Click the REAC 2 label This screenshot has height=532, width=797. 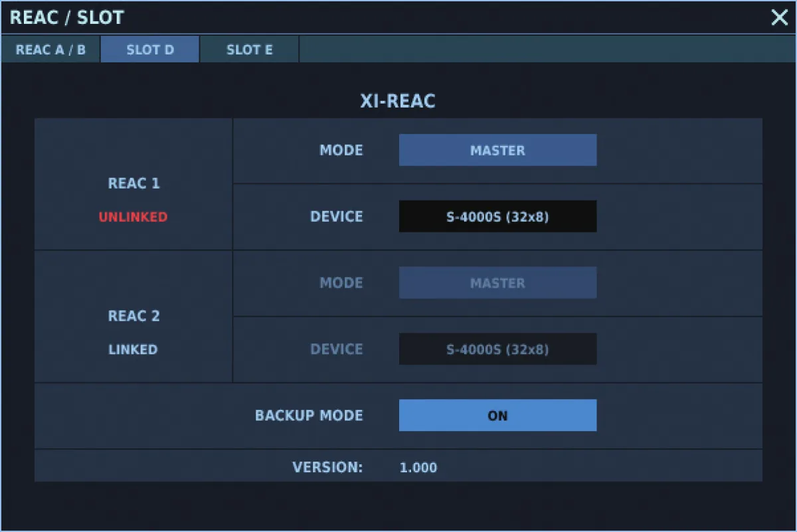pos(134,316)
